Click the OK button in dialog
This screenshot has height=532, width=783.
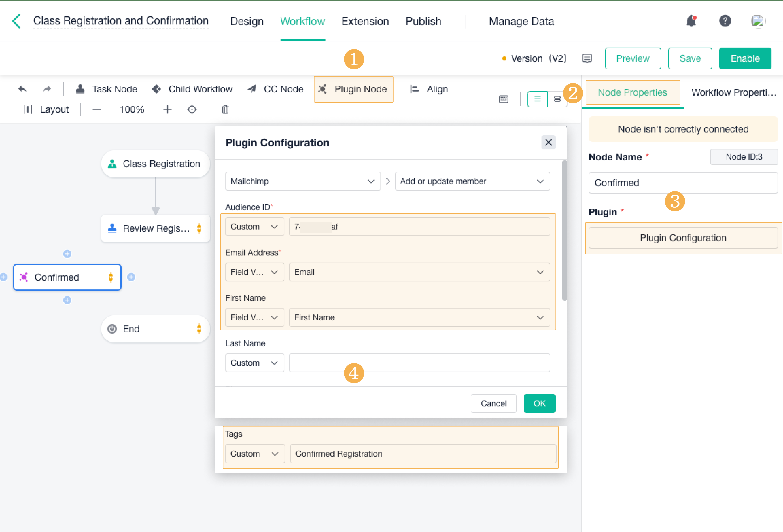click(x=539, y=403)
